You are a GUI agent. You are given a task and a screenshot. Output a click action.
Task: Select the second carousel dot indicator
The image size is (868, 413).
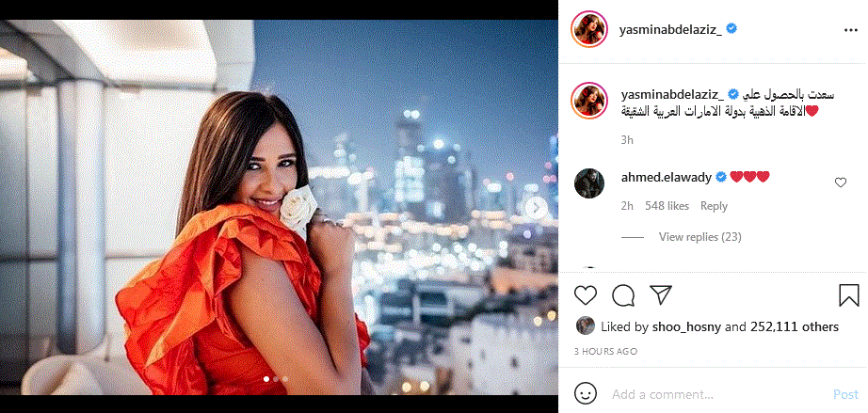(276, 379)
